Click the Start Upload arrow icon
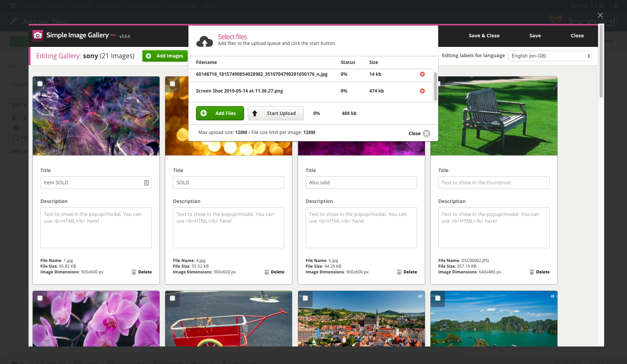 [255, 113]
